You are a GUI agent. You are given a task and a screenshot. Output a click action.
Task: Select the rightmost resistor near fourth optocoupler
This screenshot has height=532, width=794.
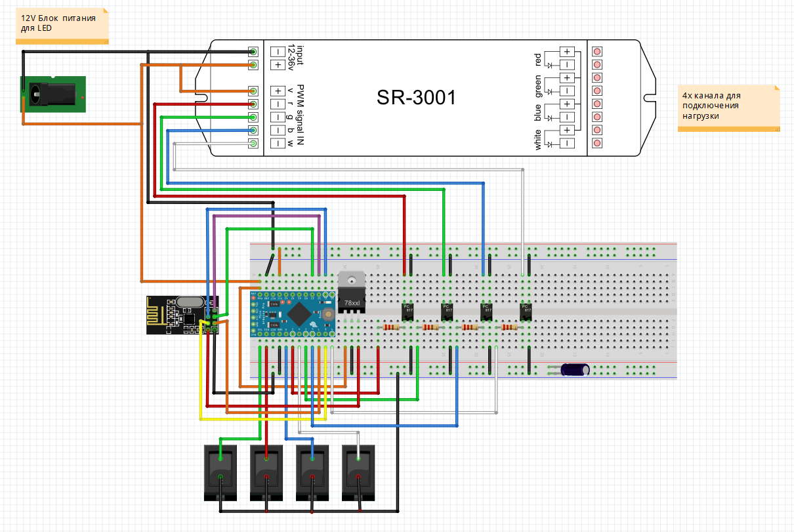(x=509, y=327)
